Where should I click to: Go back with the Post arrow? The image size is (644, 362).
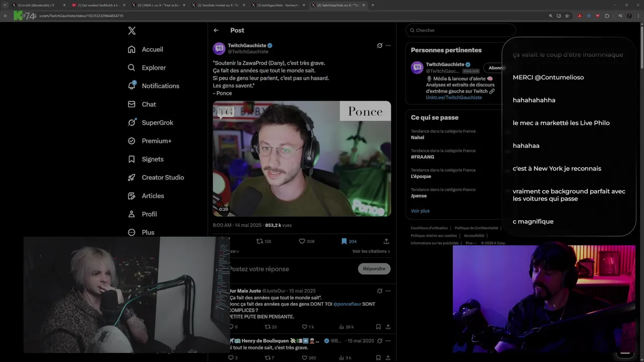click(x=216, y=30)
